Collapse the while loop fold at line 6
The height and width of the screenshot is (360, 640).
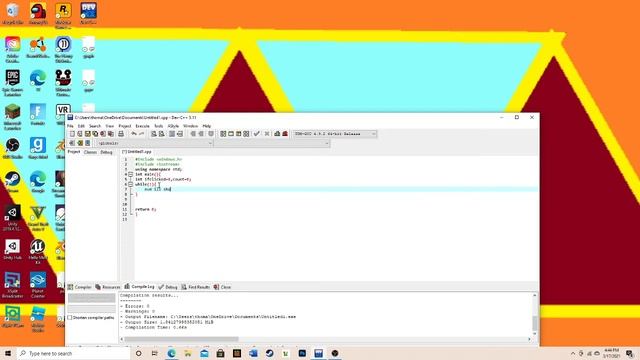131,184
